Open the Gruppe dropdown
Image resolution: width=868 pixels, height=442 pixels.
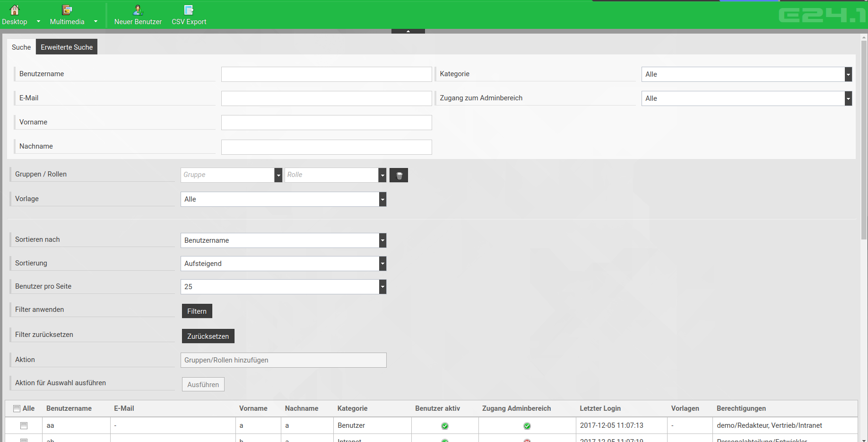tap(231, 175)
